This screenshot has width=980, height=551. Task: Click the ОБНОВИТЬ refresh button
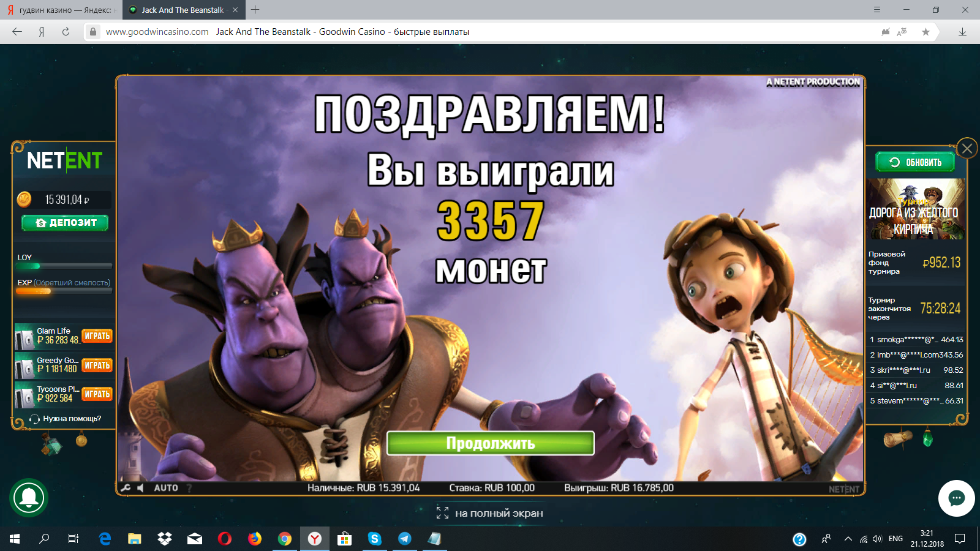coord(916,162)
